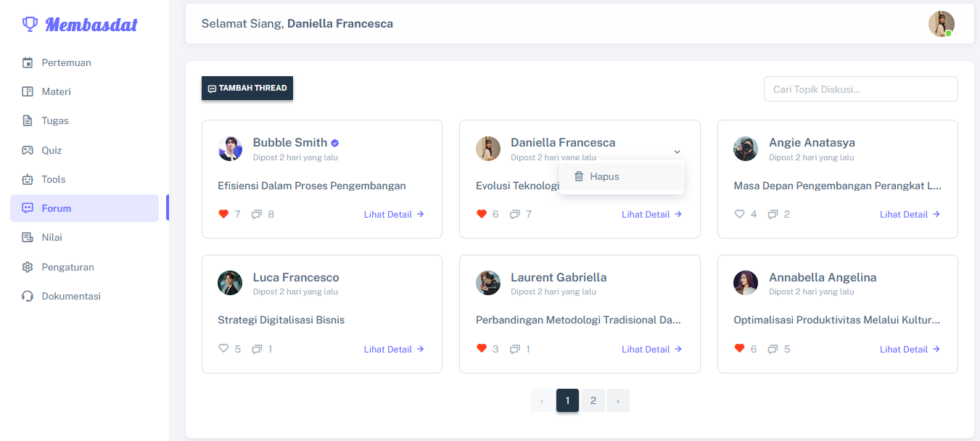
Task: Click comment icon on Annabella Angelina's thread
Action: coord(773,349)
